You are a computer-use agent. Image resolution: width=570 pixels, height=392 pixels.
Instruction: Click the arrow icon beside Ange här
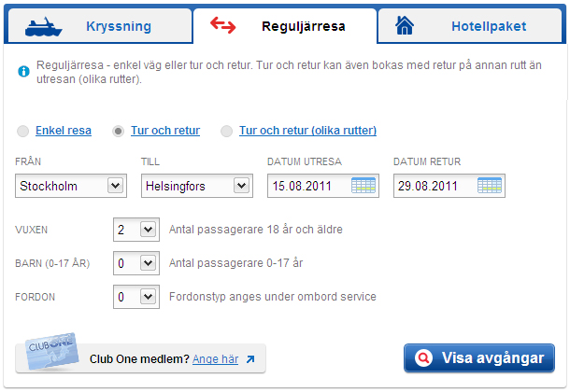tap(250, 358)
